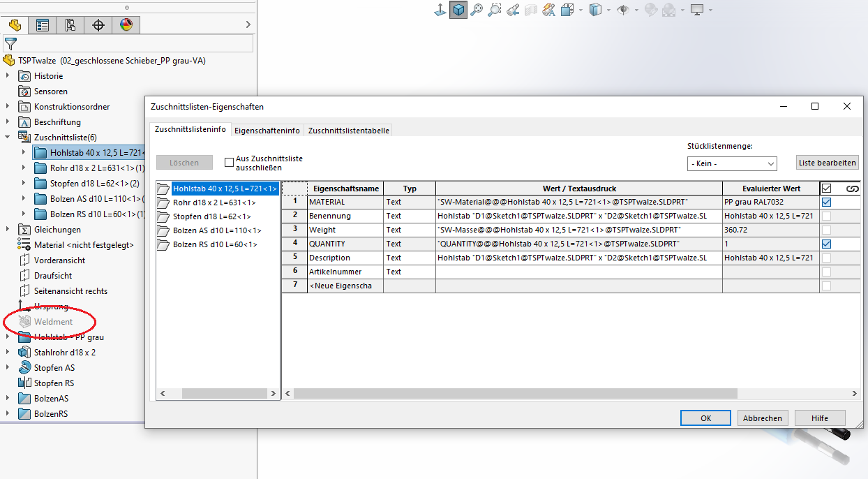Screen dimensions: 868x479
Task: Toggle 'Aus Zuschnittsliste ausschließen' checkbox
Action: coord(229,163)
